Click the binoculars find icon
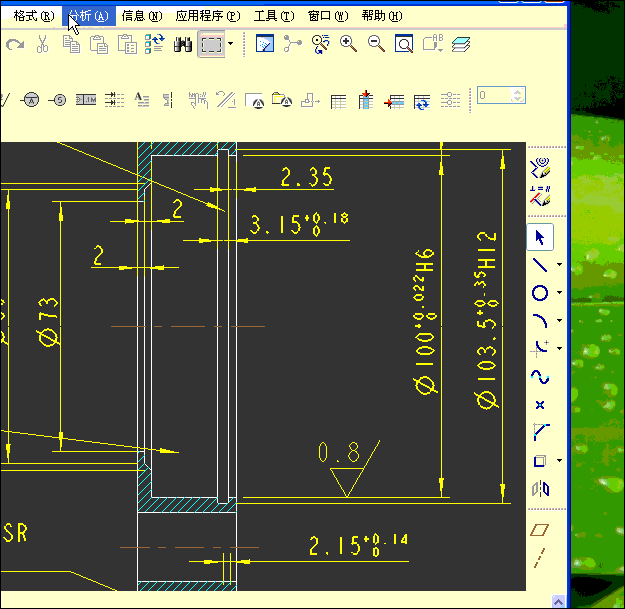The height and width of the screenshot is (609, 625). pos(183,44)
